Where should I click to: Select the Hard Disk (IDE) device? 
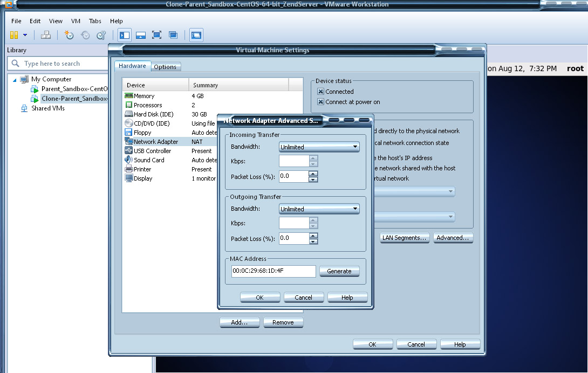171,114
